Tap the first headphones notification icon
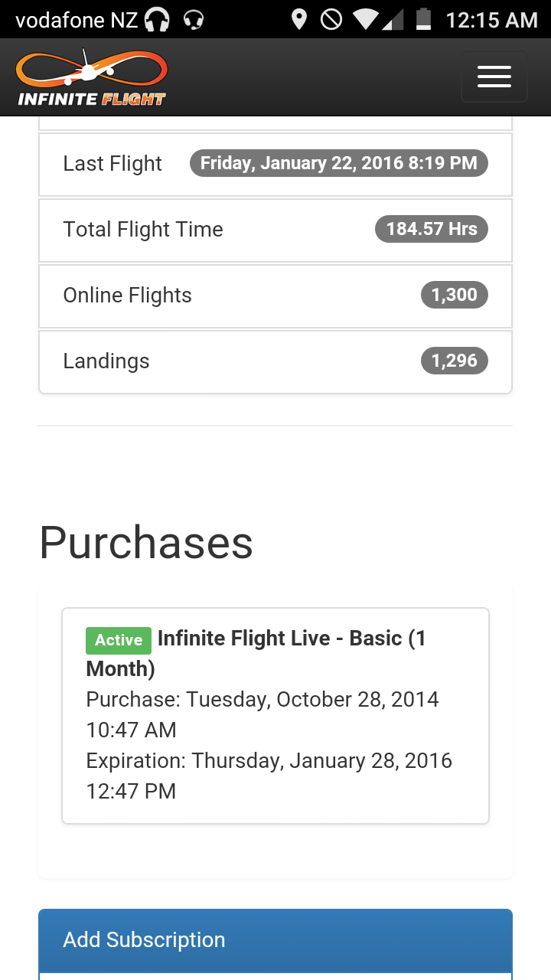Screen dimensions: 551x980 (157, 19)
